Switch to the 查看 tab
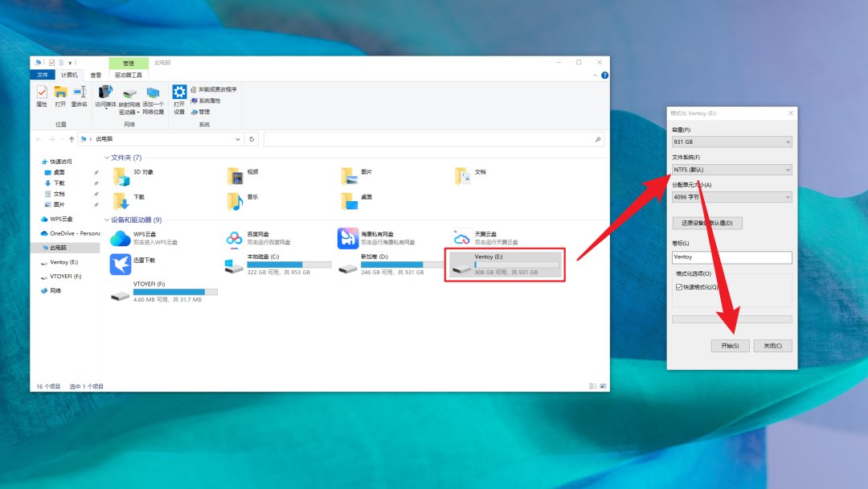The height and width of the screenshot is (489, 868). coord(96,75)
